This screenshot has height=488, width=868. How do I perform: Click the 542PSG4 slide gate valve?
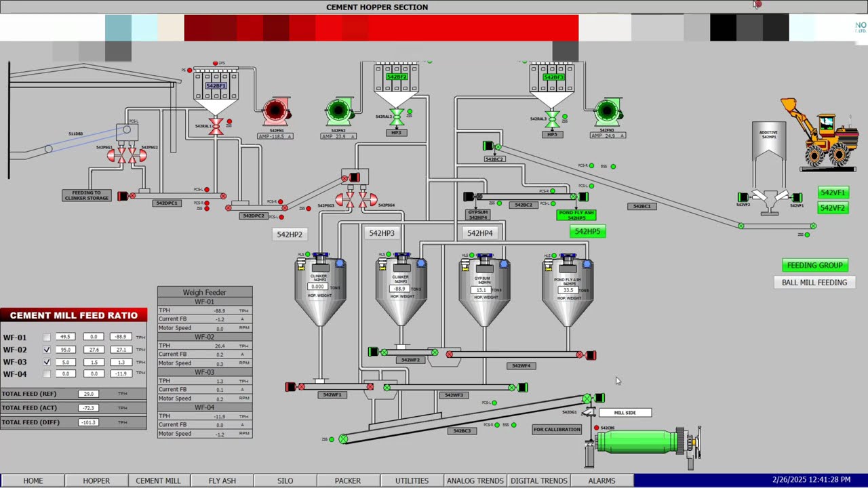367,199
